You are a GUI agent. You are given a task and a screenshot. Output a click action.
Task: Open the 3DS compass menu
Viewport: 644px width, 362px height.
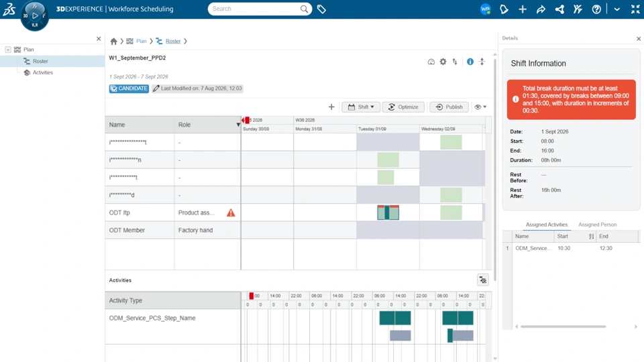tap(34, 15)
